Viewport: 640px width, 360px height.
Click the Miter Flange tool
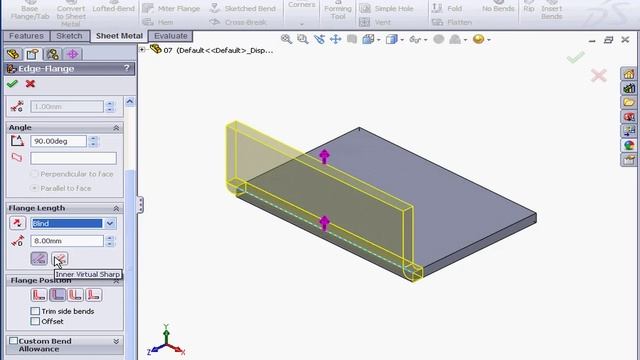point(171,9)
